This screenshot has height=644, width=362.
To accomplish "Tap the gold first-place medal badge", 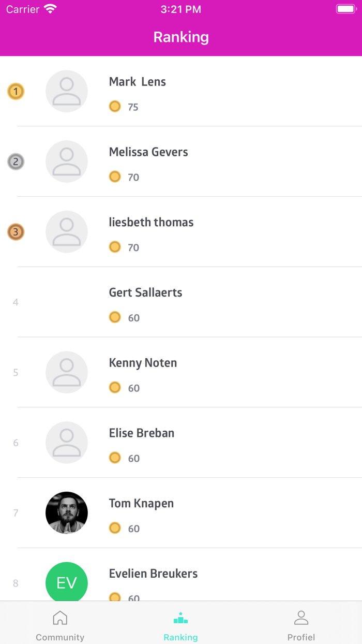I will [16, 92].
